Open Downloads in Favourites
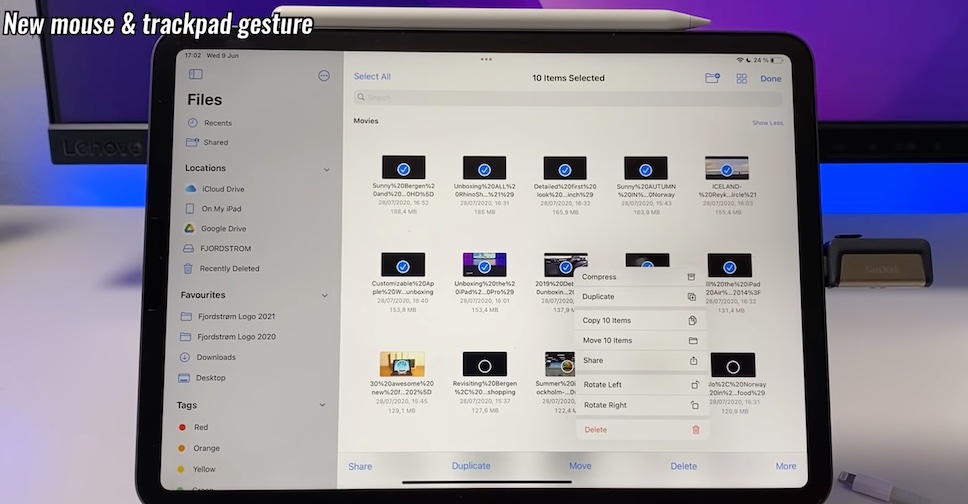 [216, 357]
